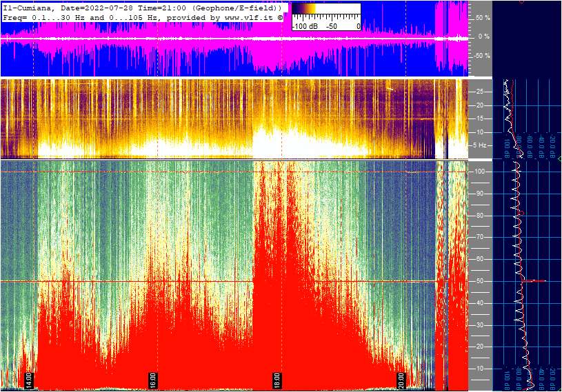Click the 50 % label on amplitude axis
The image size is (562, 392).
tap(482, 17)
